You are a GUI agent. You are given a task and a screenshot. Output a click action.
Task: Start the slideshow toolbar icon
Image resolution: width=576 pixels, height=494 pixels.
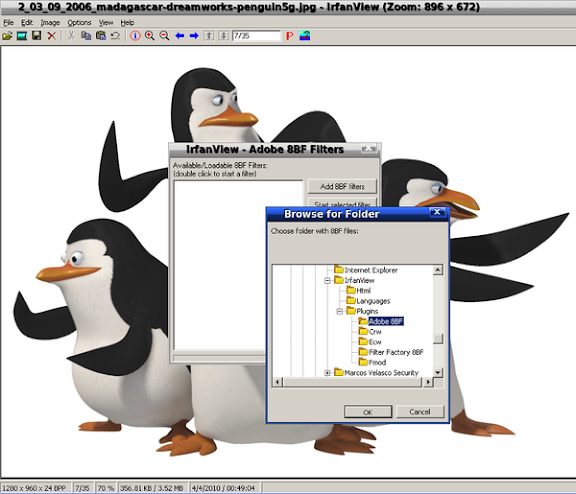click(22, 36)
